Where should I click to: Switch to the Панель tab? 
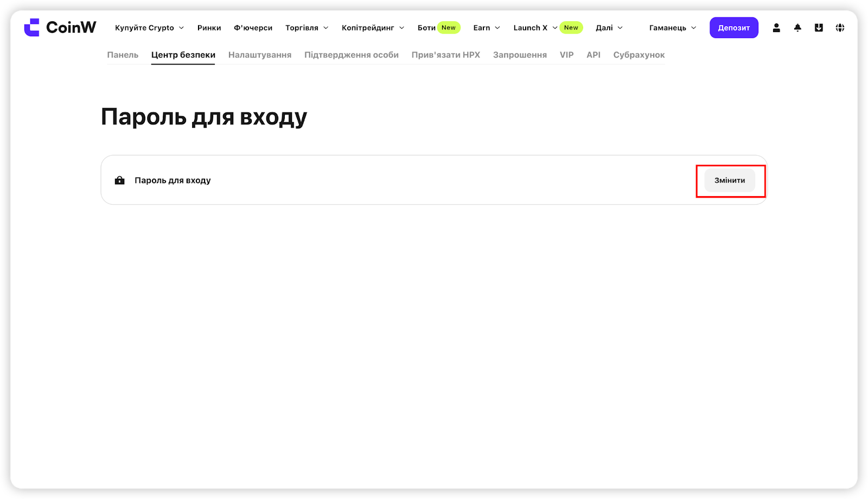[123, 55]
